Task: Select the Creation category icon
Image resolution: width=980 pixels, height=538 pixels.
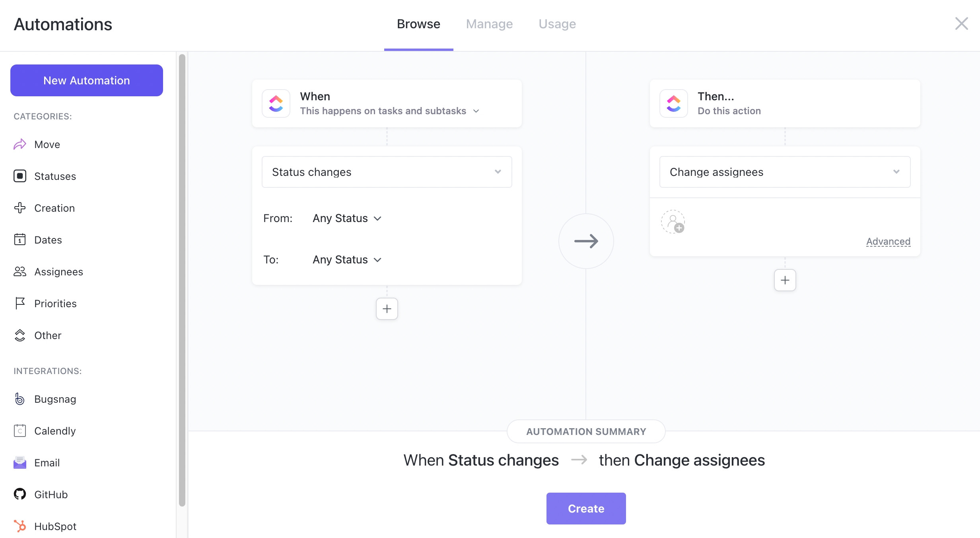Action: click(x=19, y=208)
